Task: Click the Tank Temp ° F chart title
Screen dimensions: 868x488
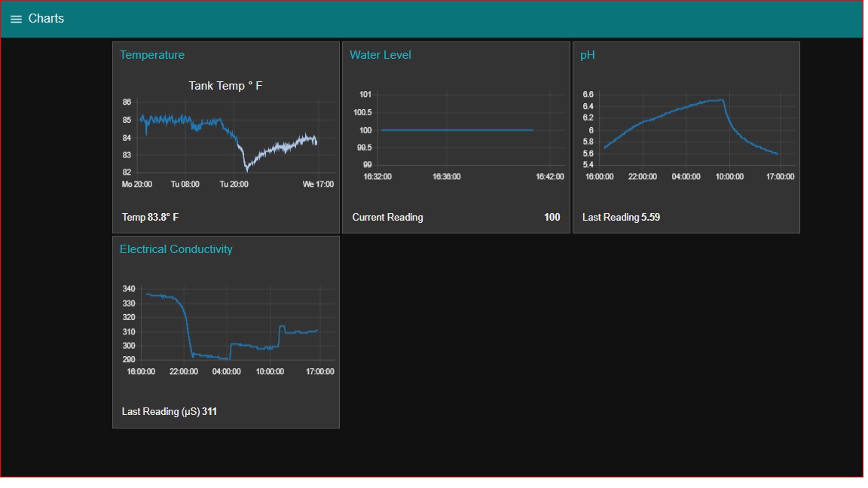Action: pyautogui.click(x=225, y=86)
